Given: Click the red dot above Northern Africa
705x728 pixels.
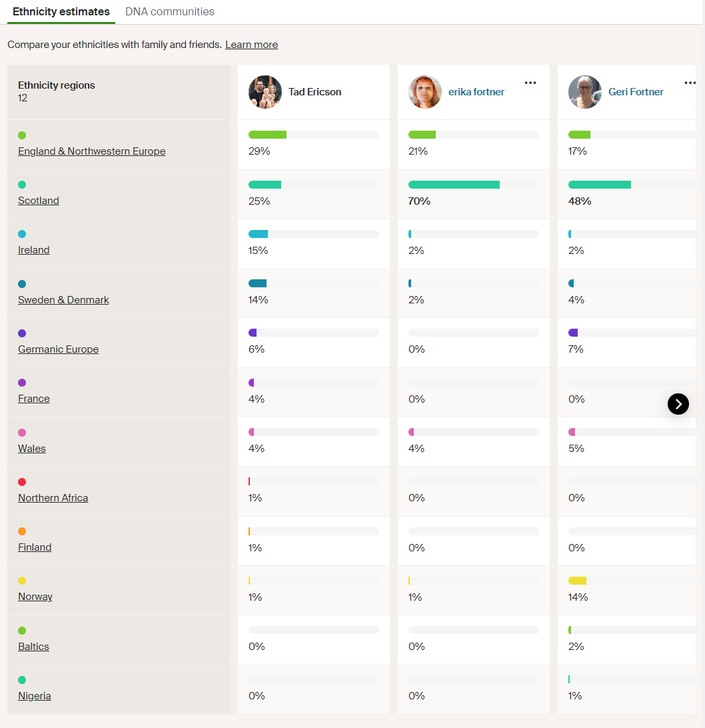Looking at the screenshot, I should point(22,482).
